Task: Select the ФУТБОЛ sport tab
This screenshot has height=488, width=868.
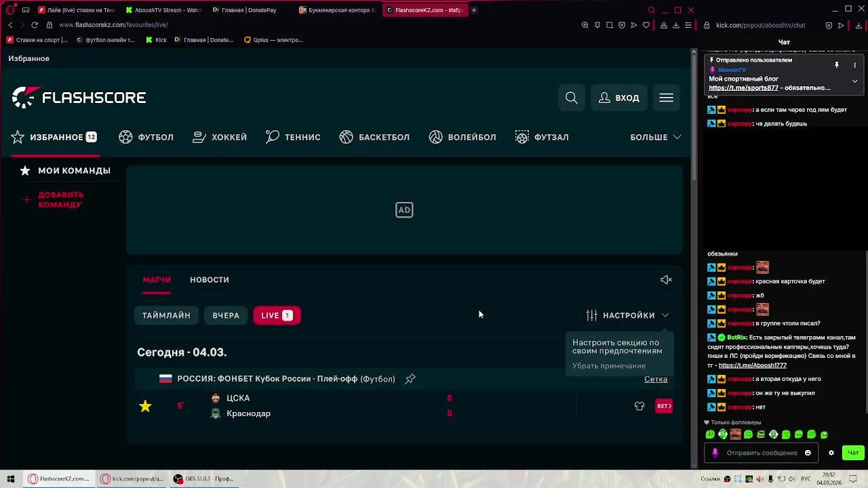Action: (146, 137)
